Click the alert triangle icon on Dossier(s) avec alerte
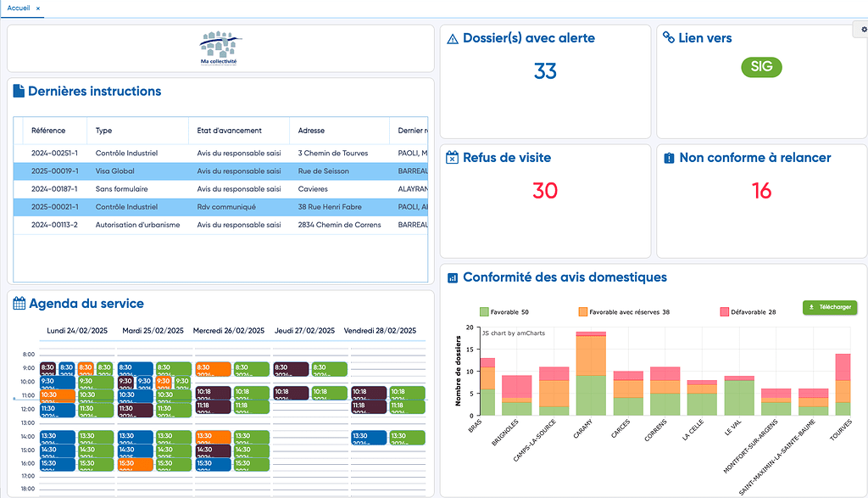 [452, 38]
